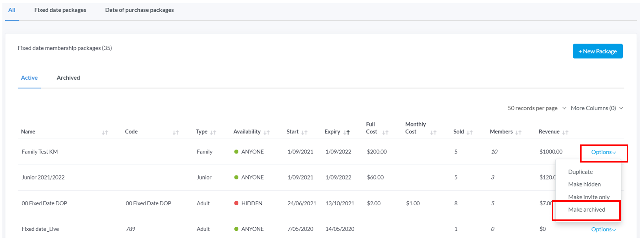
Task: Click the Family type cell
Action: (x=205, y=152)
